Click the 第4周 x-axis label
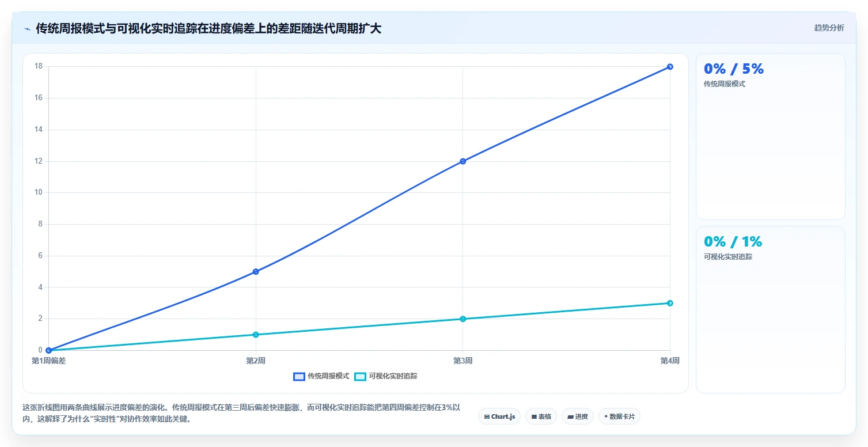Image resolution: width=868 pixels, height=447 pixels. click(670, 361)
